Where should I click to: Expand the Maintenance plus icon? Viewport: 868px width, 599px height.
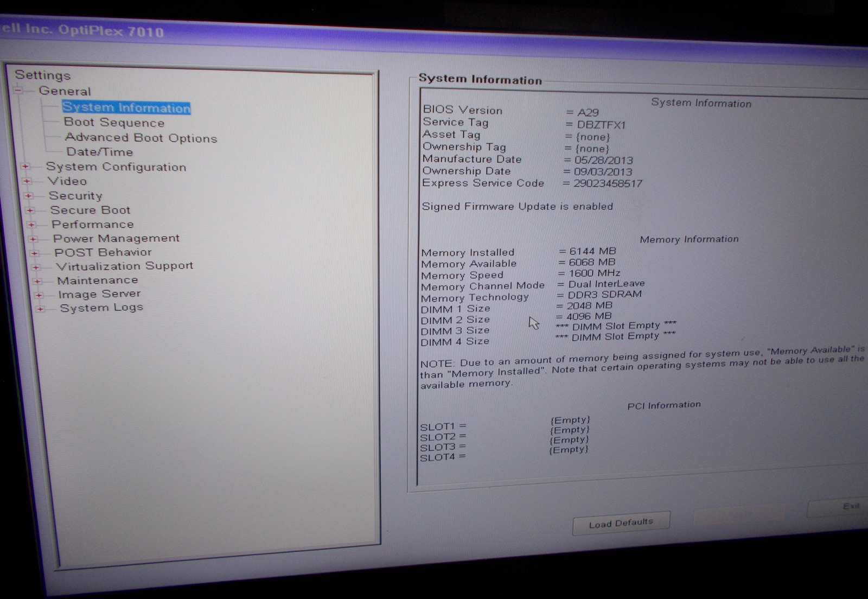(37, 281)
